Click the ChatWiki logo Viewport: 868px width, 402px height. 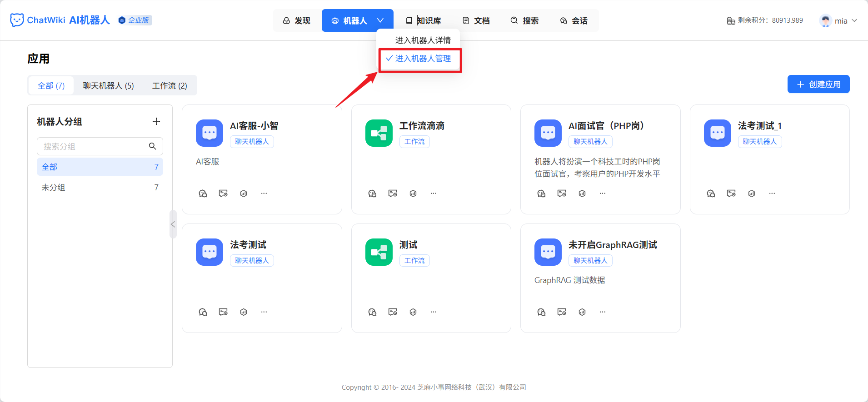[x=60, y=20]
